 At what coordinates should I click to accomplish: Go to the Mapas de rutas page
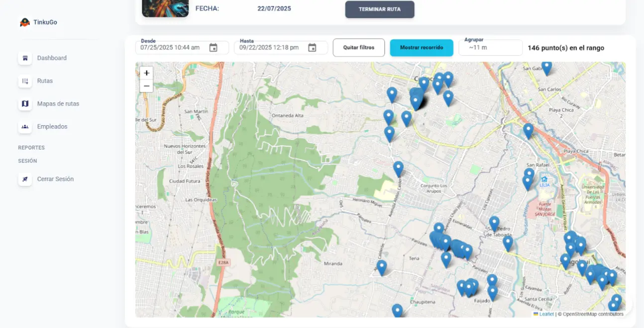pyautogui.click(x=58, y=104)
